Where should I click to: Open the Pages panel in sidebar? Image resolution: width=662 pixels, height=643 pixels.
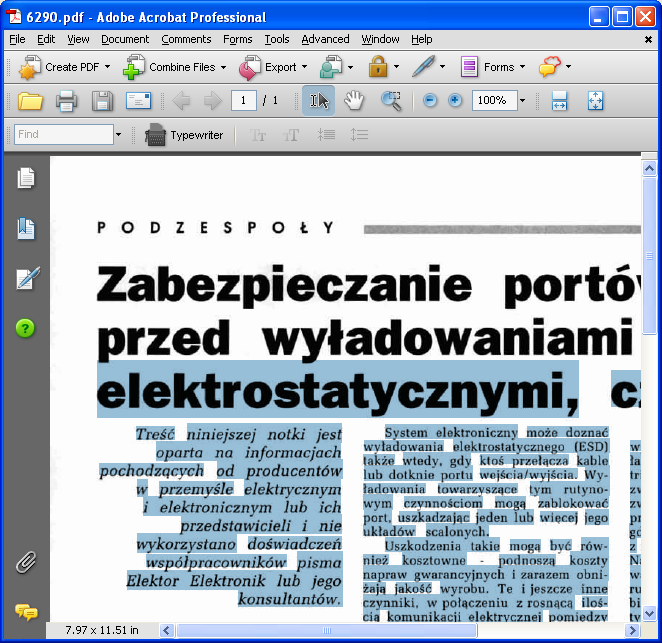pos(26,178)
